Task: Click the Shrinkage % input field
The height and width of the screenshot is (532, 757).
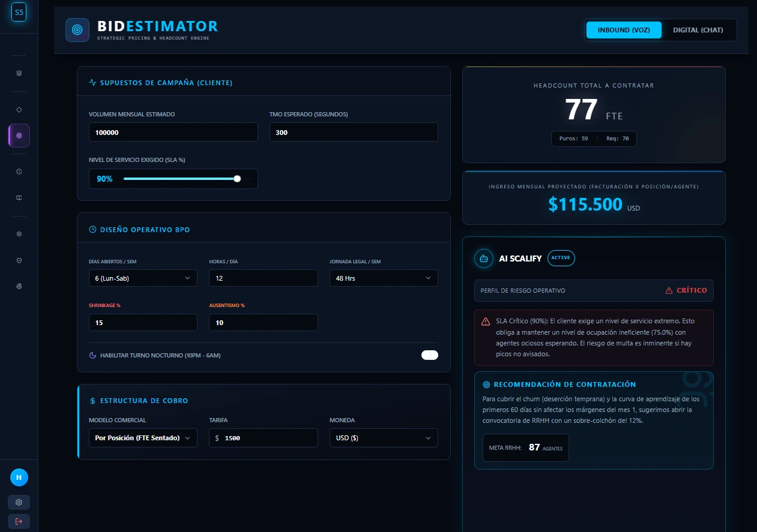Action: pos(143,323)
